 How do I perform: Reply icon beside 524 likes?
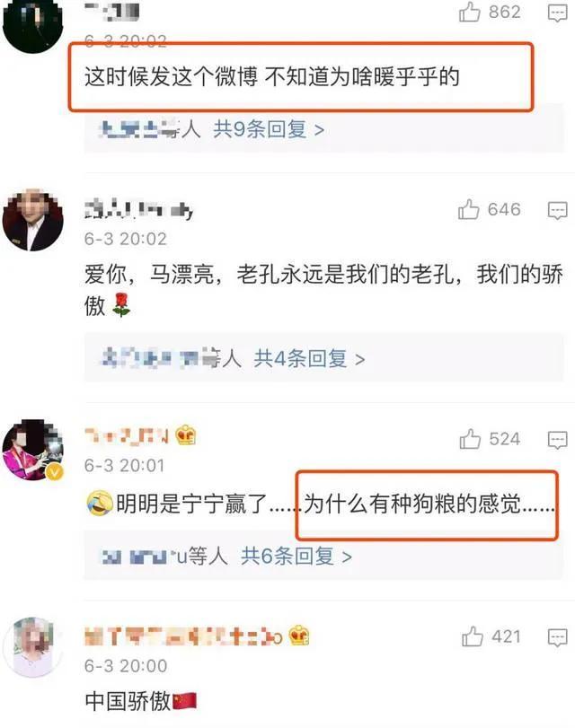coord(557,440)
